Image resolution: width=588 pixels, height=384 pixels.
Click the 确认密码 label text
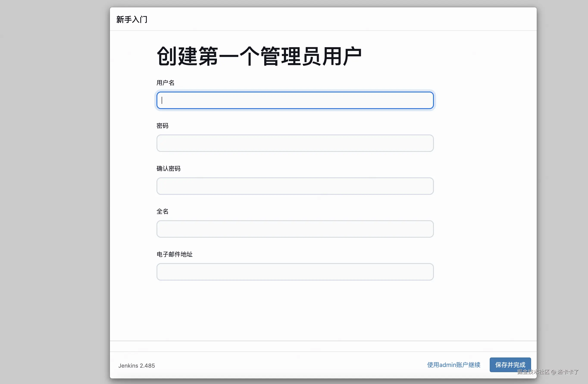(x=168, y=169)
